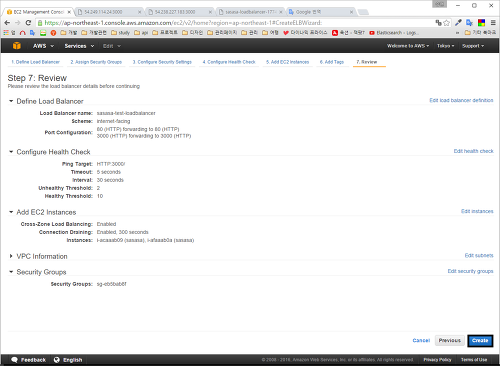Open the study bookmarks folder

click(x=120, y=33)
